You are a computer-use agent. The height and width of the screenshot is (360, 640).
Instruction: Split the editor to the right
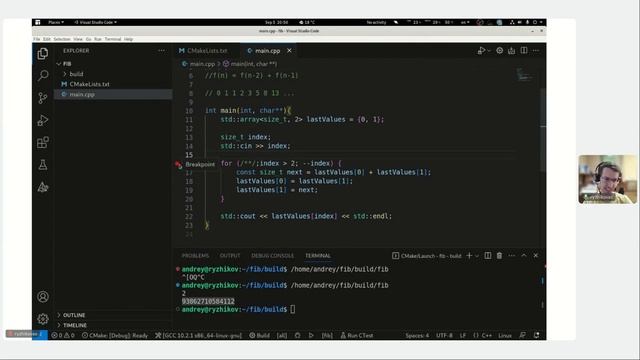524,51
